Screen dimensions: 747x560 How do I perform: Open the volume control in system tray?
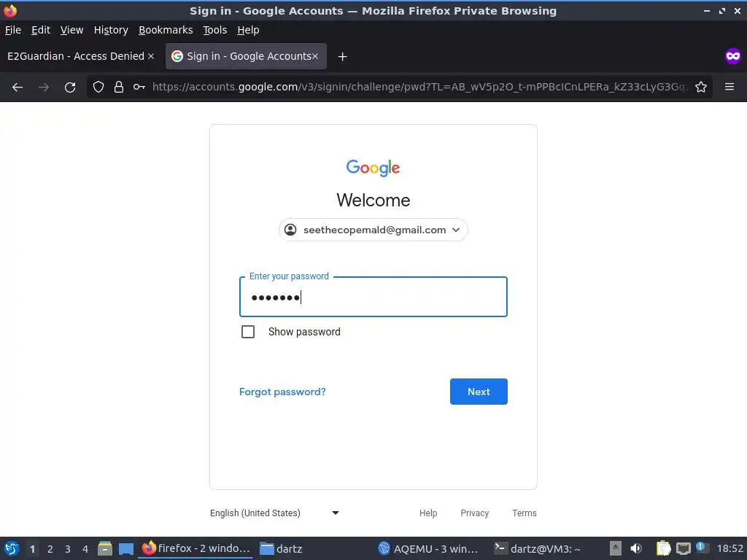636,548
